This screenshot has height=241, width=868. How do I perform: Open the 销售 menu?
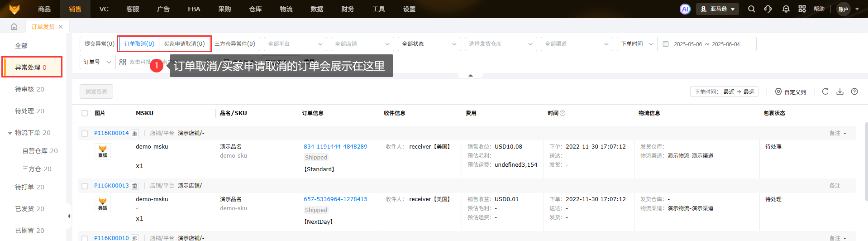[x=75, y=9]
